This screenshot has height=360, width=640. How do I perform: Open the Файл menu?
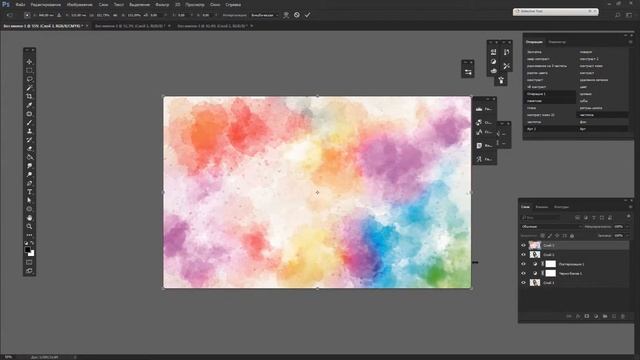[x=20, y=5]
